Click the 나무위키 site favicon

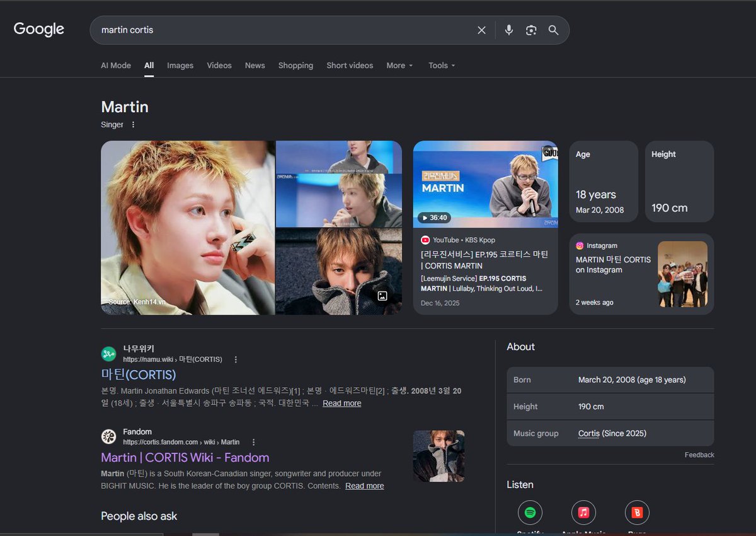pyautogui.click(x=109, y=354)
